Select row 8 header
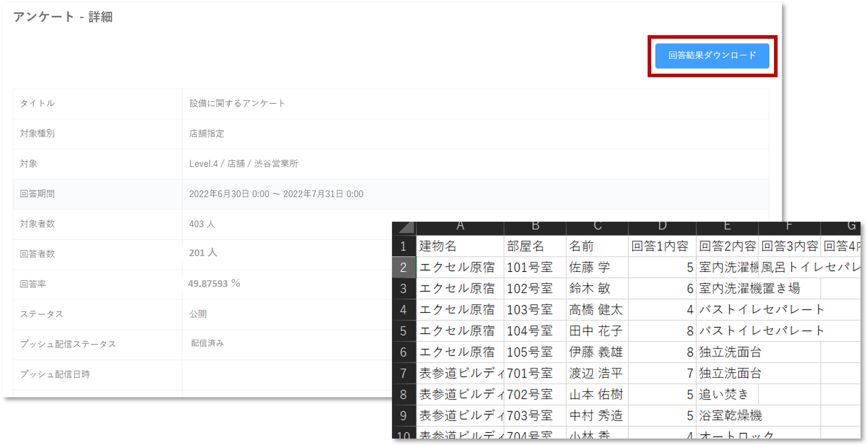 (x=403, y=394)
